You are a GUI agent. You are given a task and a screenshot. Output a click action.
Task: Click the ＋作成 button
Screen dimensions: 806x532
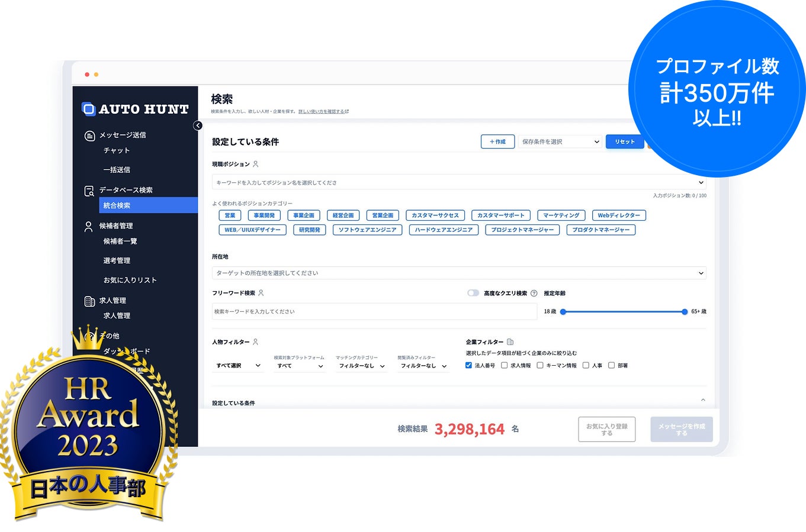point(497,142)
